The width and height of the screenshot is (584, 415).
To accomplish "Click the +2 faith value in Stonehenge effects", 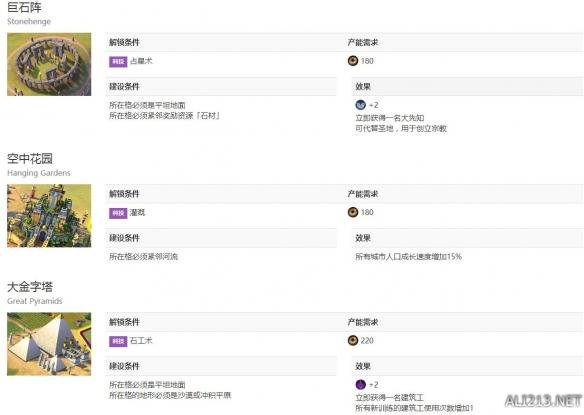I will (x=374, y=105).
